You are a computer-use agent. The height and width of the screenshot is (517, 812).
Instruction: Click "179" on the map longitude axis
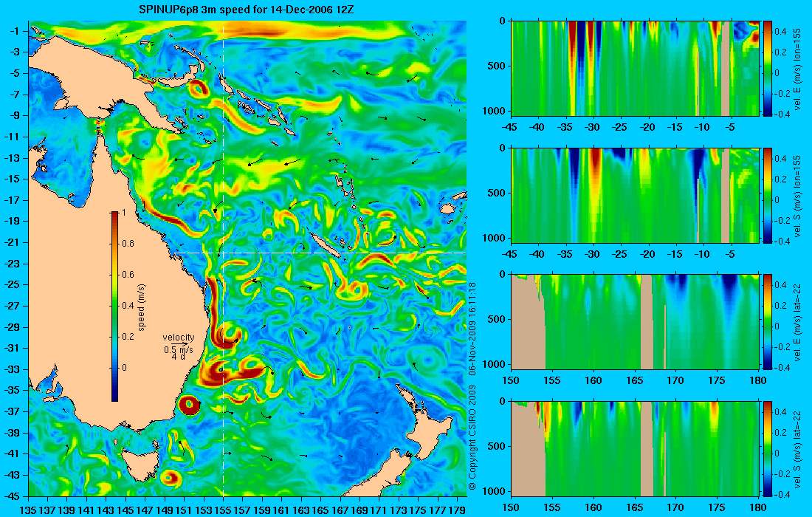point(457,510)
